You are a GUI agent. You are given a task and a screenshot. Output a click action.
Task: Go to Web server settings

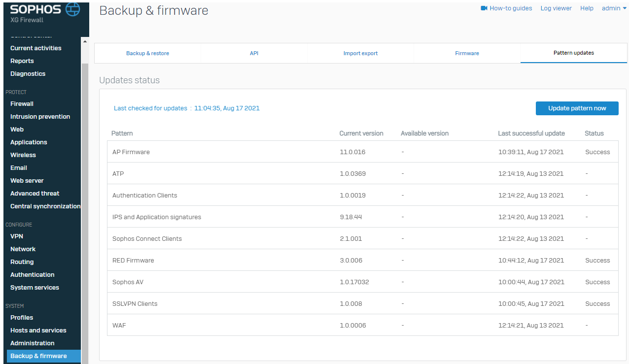tap(27, 181)
